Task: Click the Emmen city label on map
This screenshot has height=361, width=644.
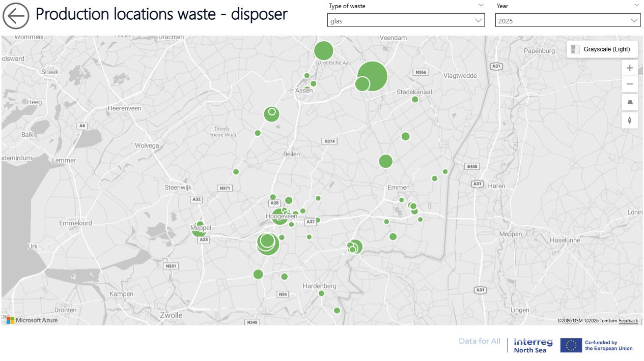Action: point(398,188)
